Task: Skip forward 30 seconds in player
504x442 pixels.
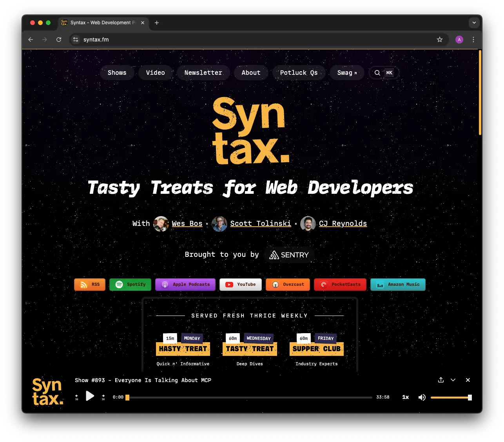Action: pos(103,397)
